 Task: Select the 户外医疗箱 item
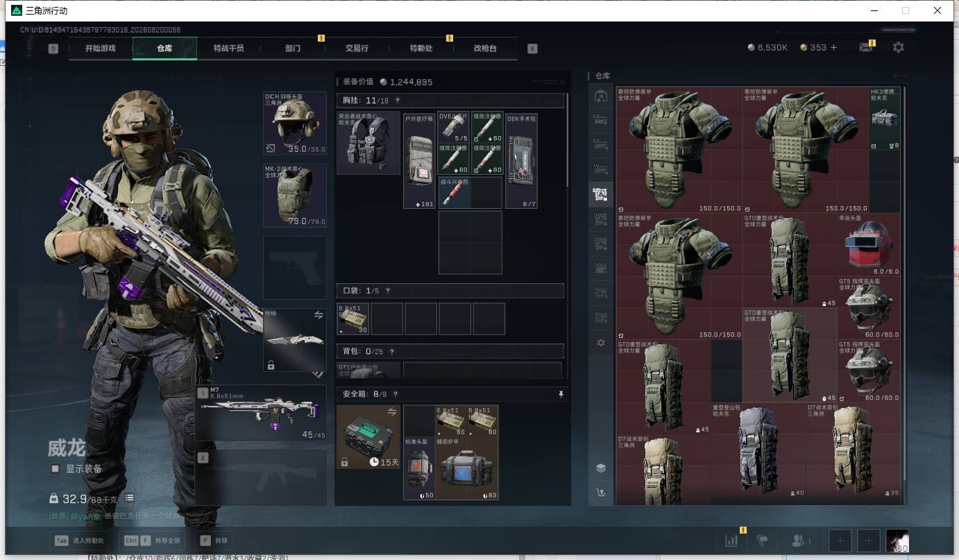419,161
